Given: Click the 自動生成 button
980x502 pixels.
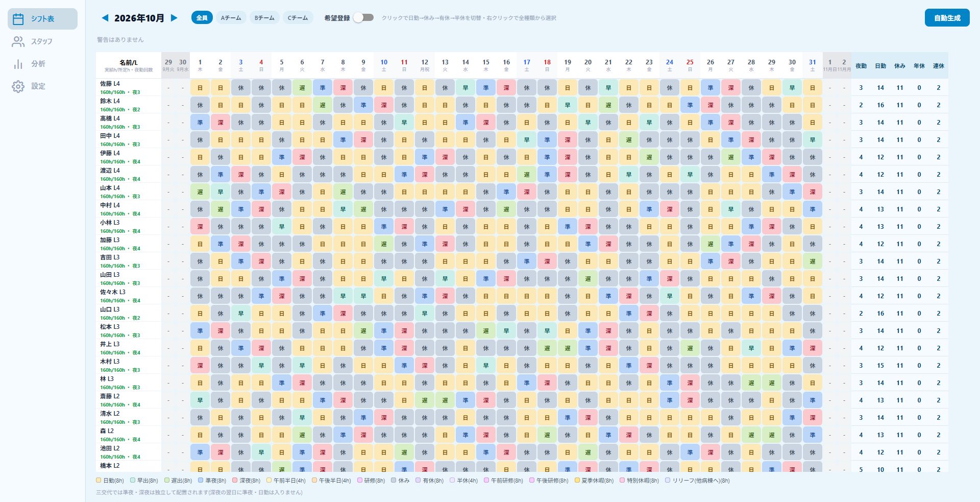Looking at the screenshot, I should [x=947, y=18].
